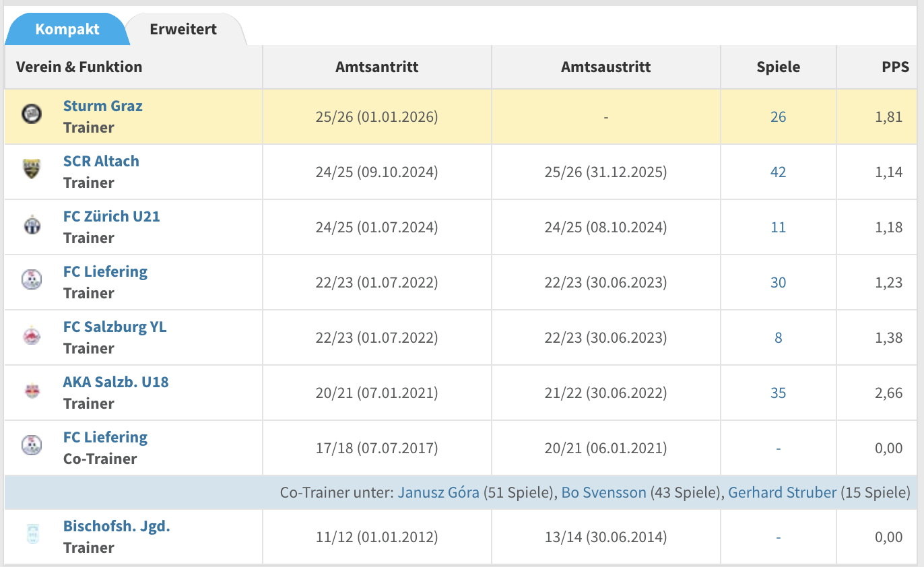Select the end date 21/22 (30.06.2022)
The width and height of the screenshot is (924, 567).
[x=606, y=393]
